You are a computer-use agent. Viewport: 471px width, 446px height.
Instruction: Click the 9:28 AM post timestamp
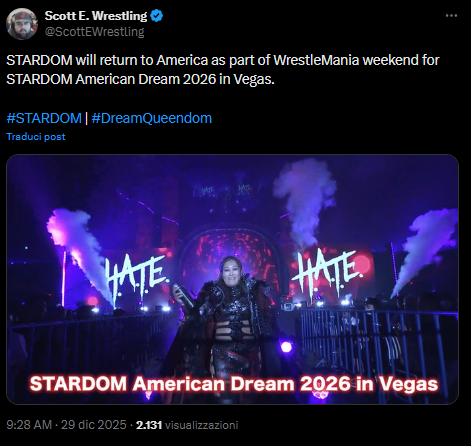(x=29, y=425)
